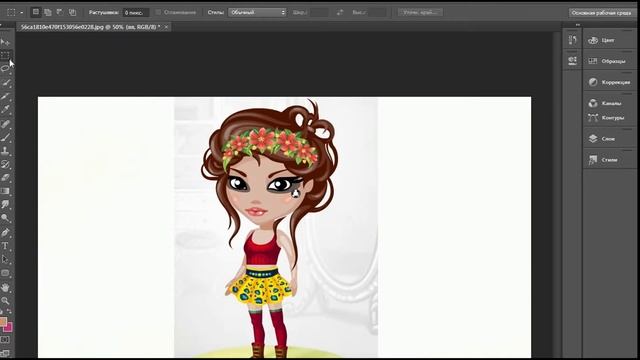640x360 pixels.
Task: Select the Blur/Smudge tool
Action: [x=5, y=204]
